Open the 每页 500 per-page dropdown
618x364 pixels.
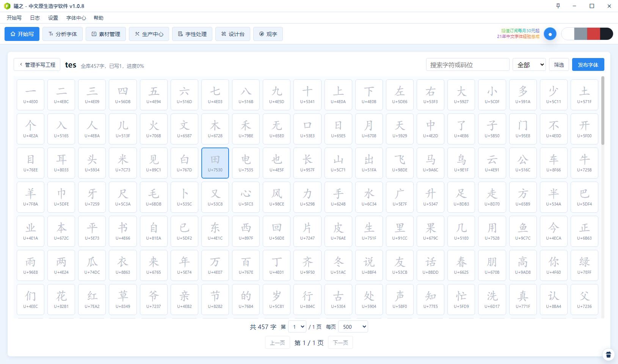tap(353, 327)
